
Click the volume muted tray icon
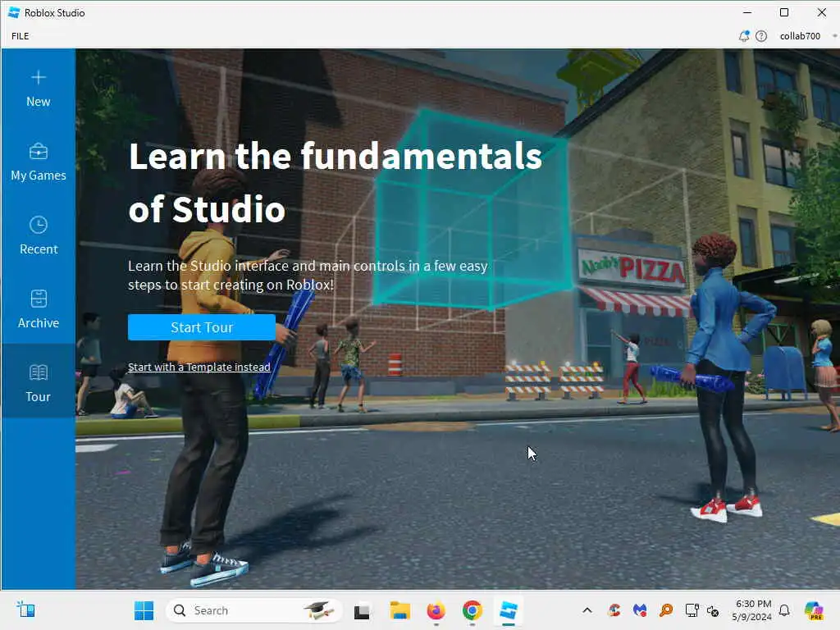pyautogui.click(x=713, y=610)
